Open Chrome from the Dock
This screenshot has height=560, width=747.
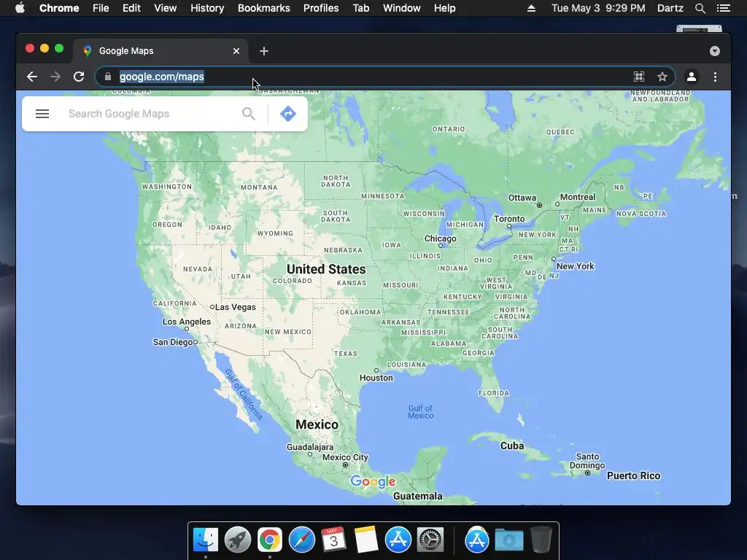pyautogui.click(x=270, y=540)
